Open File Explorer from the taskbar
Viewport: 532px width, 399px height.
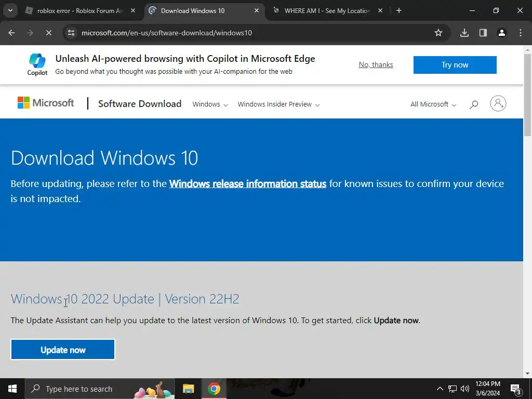[188, 389]
